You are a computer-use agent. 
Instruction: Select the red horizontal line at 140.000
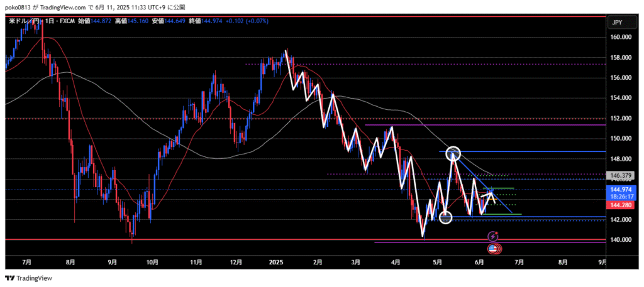(189, 239)
